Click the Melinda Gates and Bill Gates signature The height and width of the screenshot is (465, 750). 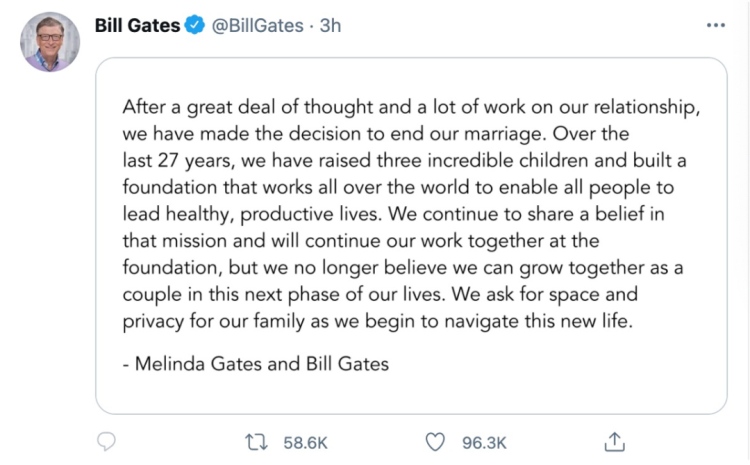point(255,364)
